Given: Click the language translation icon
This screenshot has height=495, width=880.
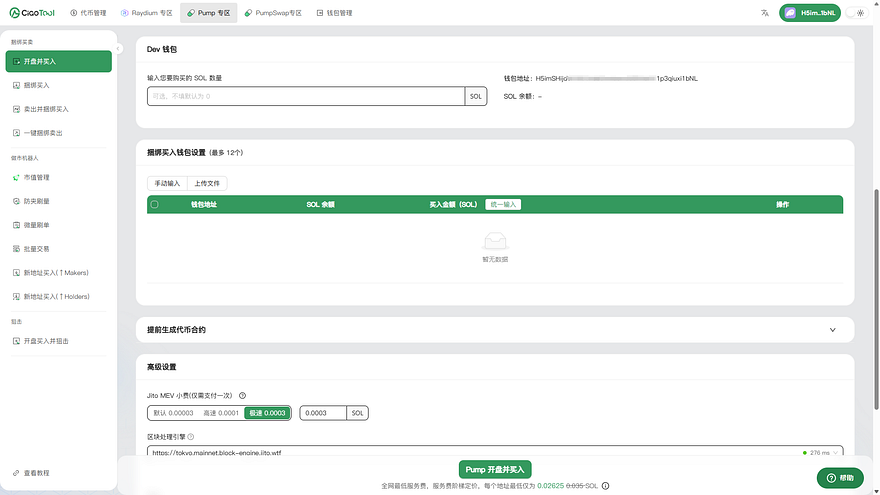Looking at the screenshot, I should click(764, 13).
